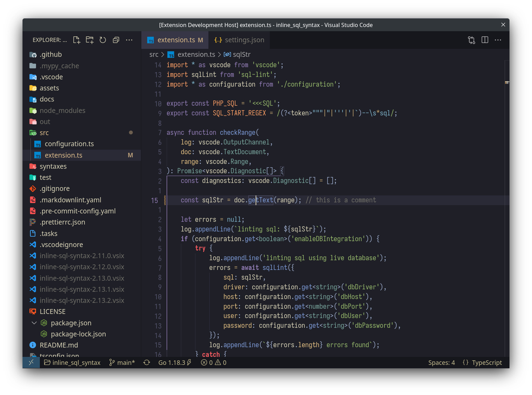
Task: Expand the assets folder
Action: click(x=82, y=88)
